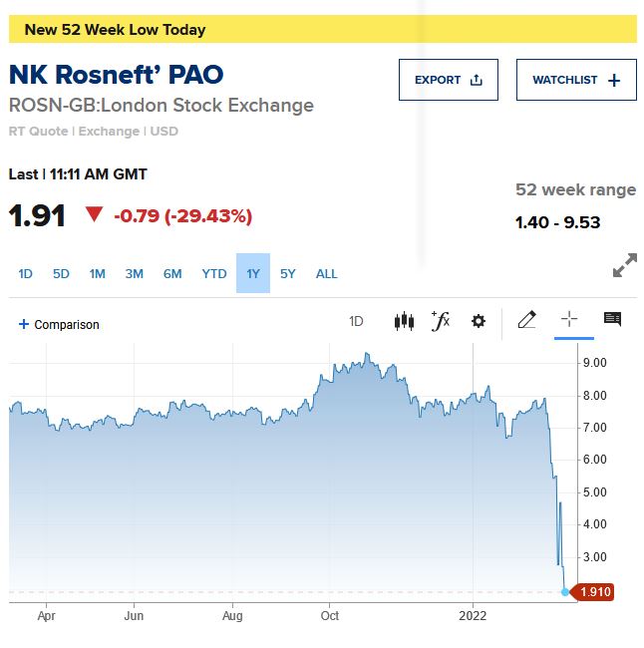Expand chart to full screen
644x648 pixels.
624,266
